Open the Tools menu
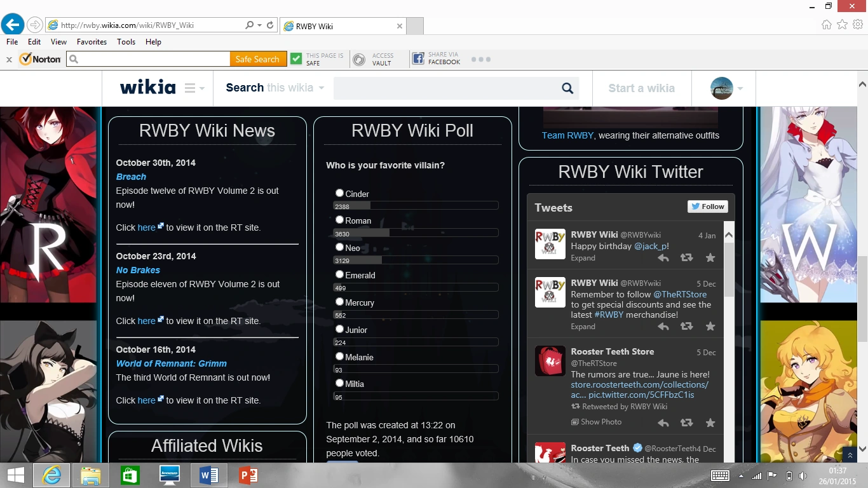This screenshot has width=868, height=488. pyautogui.click(x=126, y=42)
